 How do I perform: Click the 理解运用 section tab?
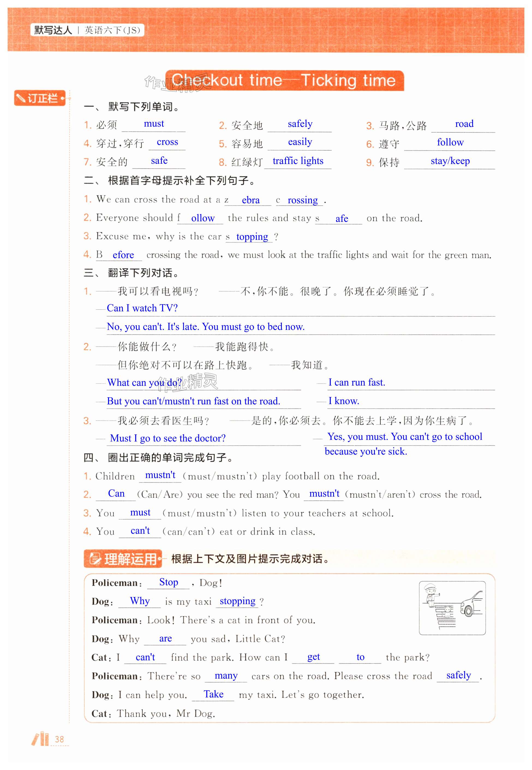(x=123, y=559)
